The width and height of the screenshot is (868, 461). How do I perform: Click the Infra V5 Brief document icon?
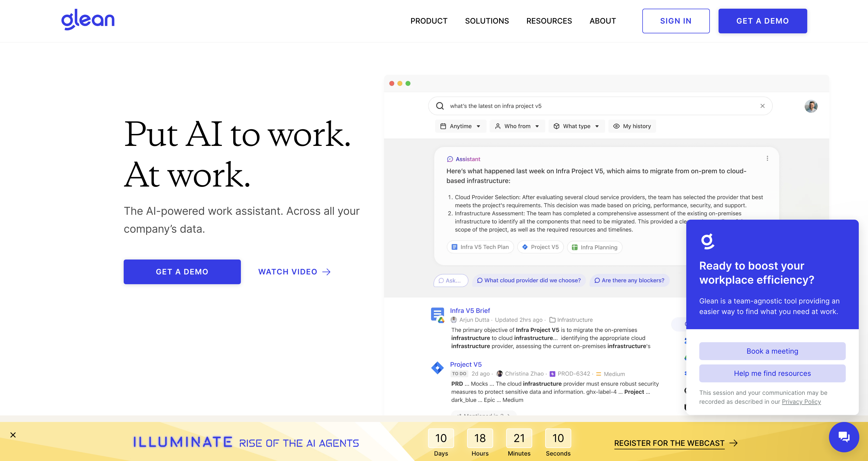[438, 315]
